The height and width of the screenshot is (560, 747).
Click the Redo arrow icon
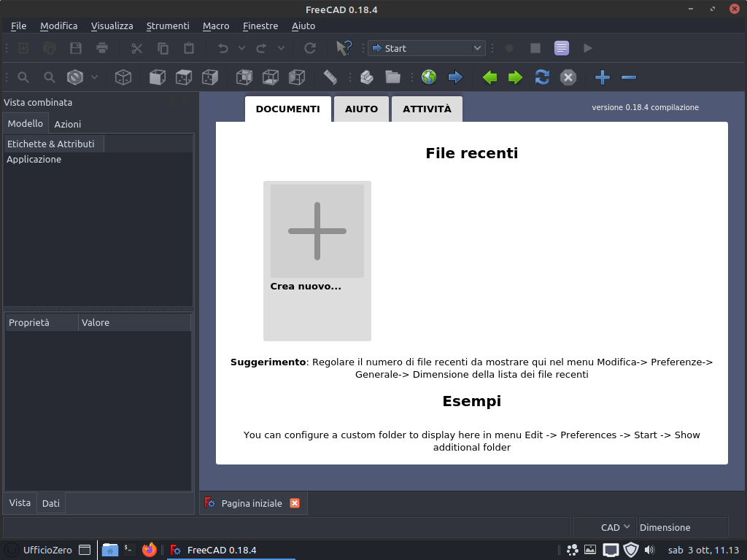(262, 48)
